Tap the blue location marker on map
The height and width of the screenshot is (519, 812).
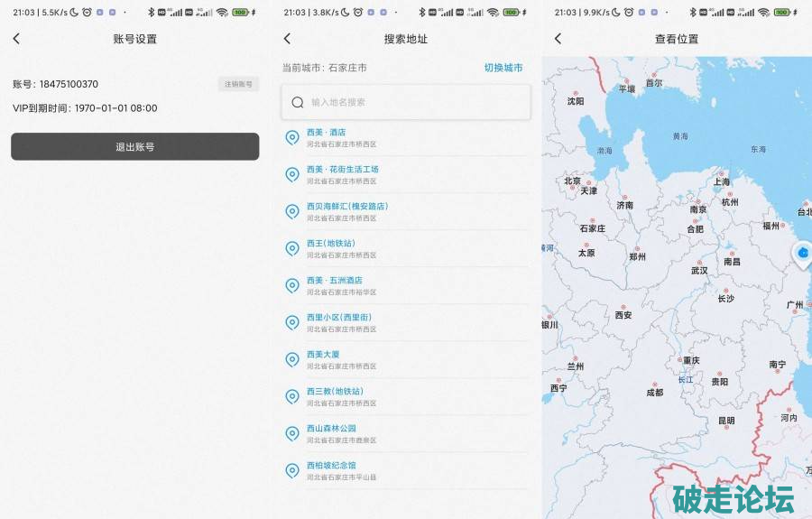[x=802, y=254]
